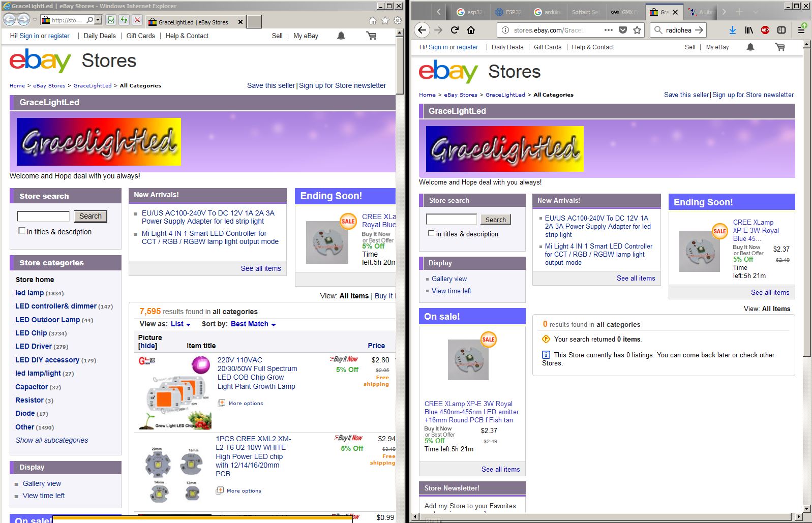Open 'Daily Deals' in the Firefox eBay header

(x=507, y=47)
